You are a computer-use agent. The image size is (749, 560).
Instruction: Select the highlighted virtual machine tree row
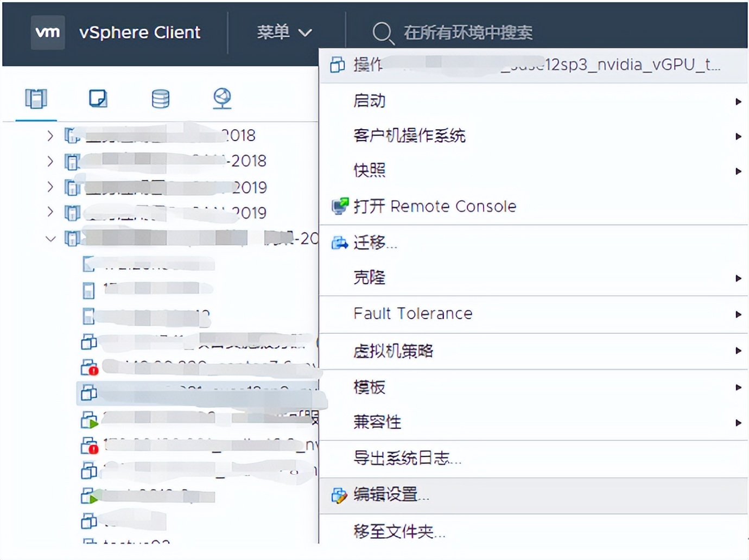[198, 393]
